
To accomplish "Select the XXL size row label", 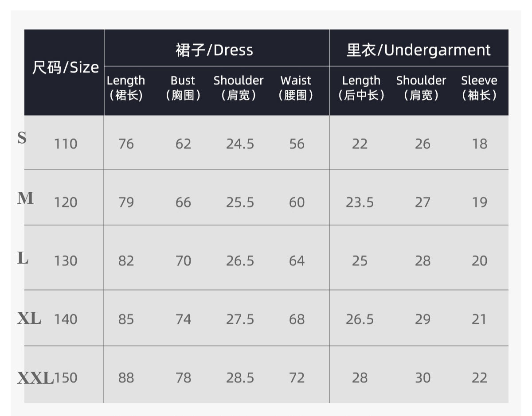I will coord(35,378).
